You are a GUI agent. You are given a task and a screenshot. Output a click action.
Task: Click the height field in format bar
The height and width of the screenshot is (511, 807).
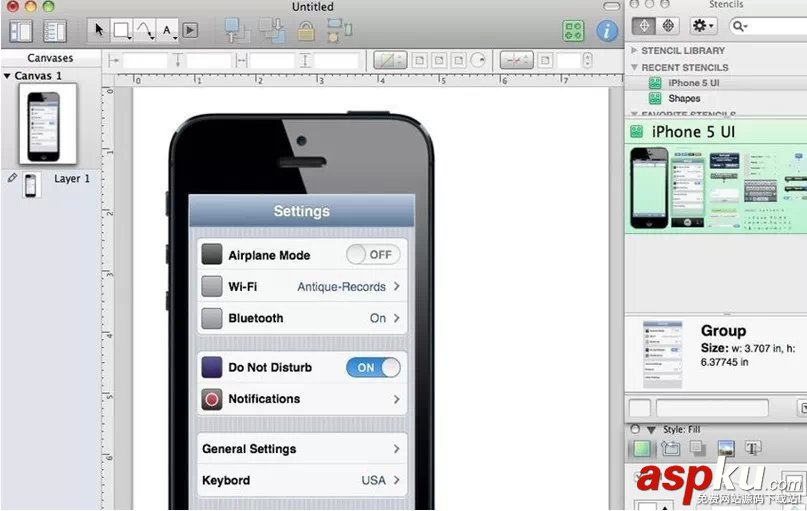[337, 61]
